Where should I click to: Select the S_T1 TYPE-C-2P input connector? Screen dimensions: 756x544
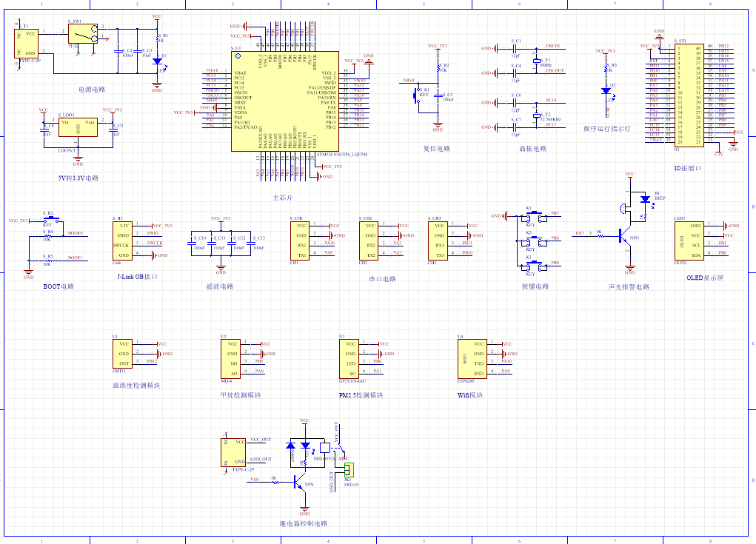27,44
